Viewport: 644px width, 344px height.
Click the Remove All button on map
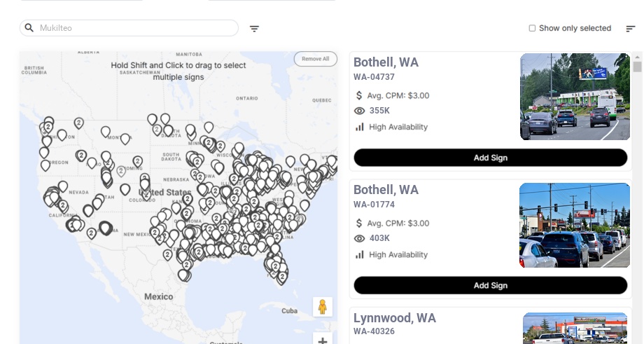(315, 59)
